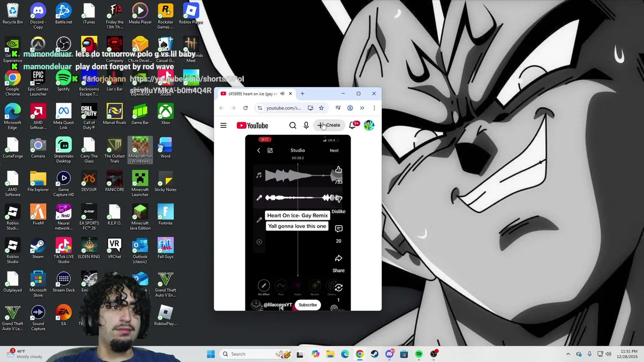Open YouTube search via magnifier icon
Viewport: 644px width, 362px height.
tap(293, 125)
